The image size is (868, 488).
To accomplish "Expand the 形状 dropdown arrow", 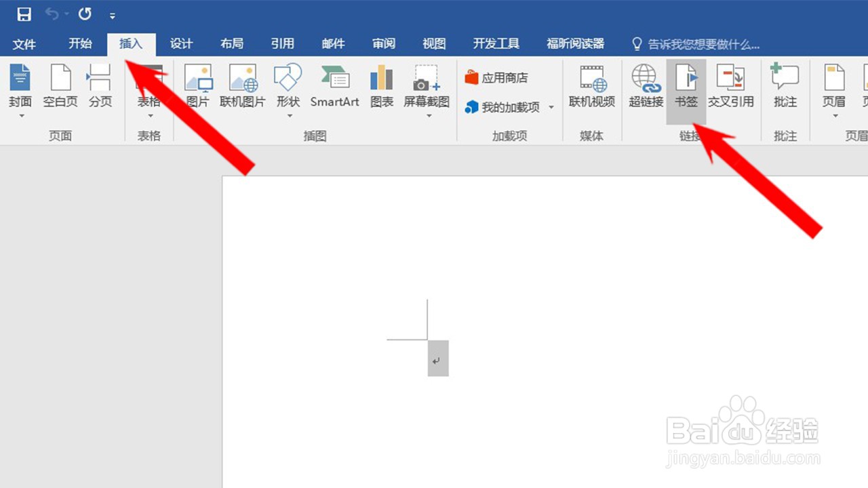I will (288, 116).
